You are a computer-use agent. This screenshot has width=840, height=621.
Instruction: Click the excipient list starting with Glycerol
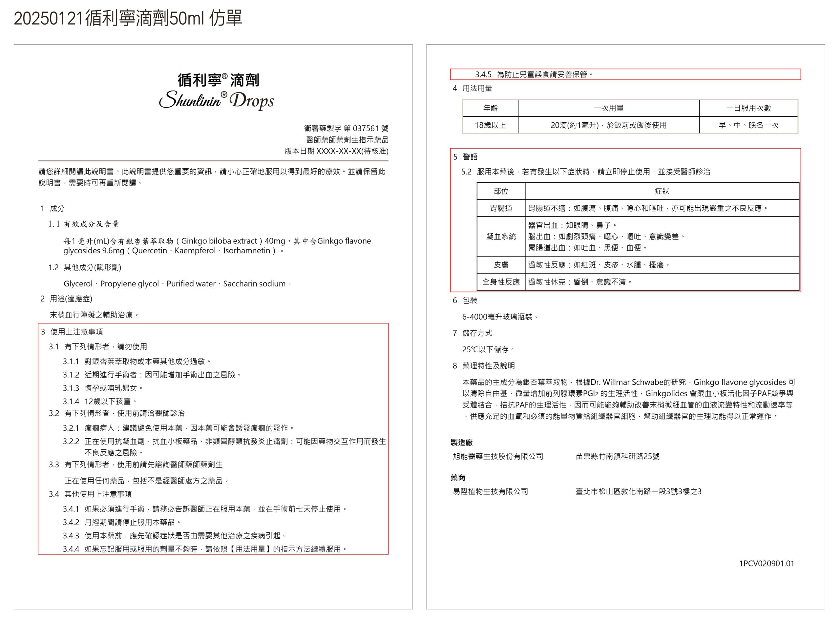177,283
